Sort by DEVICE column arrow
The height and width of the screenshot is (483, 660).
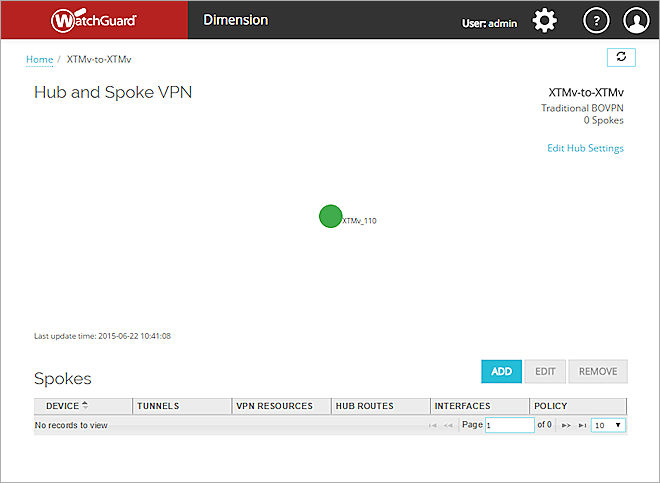click(85, 405)
